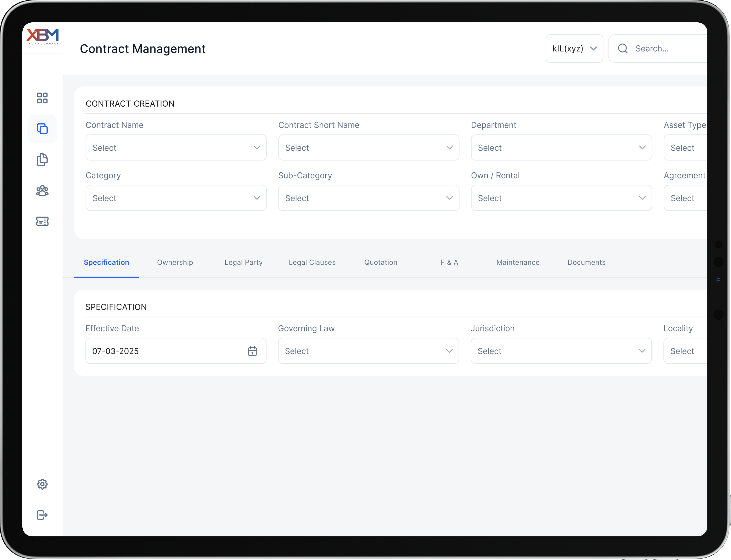Open the dashboard grid icon in sidebar
The height and width of the screenshot is (560, 731).
42,98
